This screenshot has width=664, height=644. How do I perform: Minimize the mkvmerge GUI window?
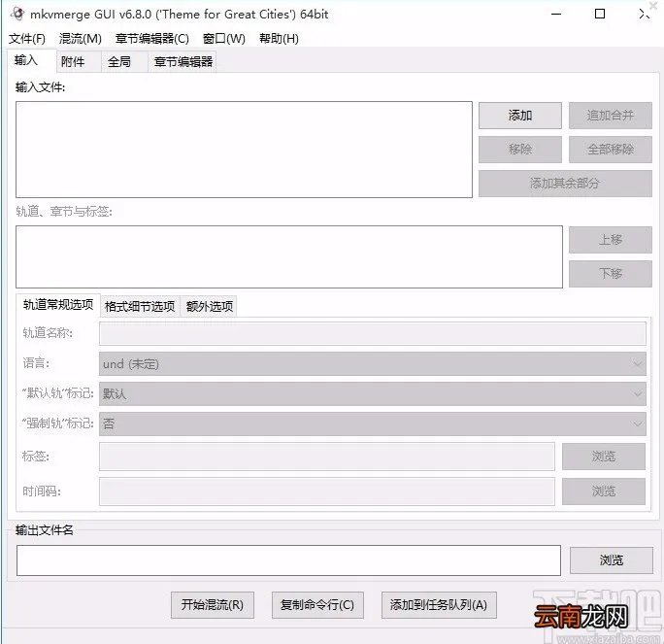click(x=556, y=14)
